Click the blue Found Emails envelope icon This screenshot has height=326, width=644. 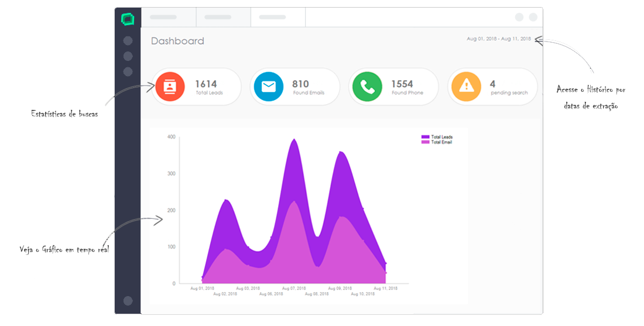[269, 87]
